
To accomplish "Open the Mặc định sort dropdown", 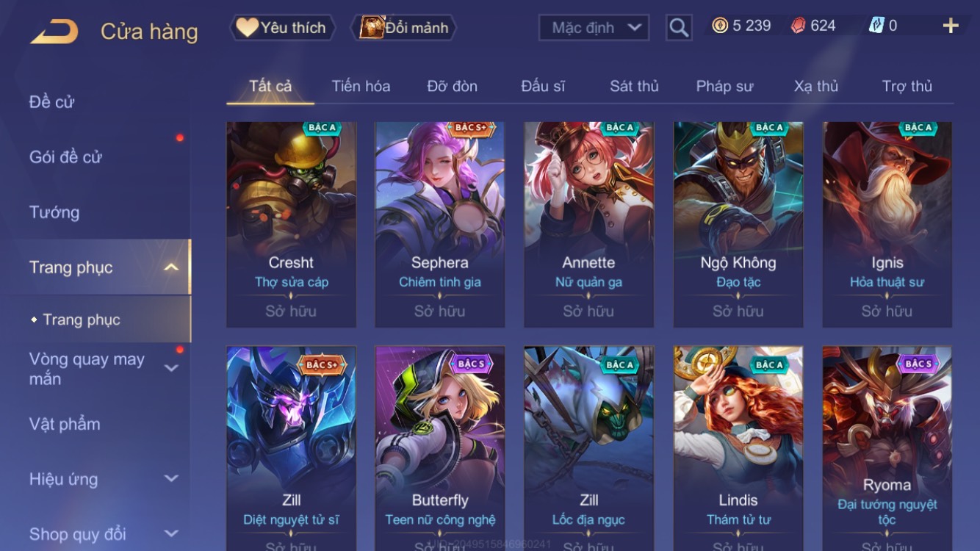I will tap(594, 28).
